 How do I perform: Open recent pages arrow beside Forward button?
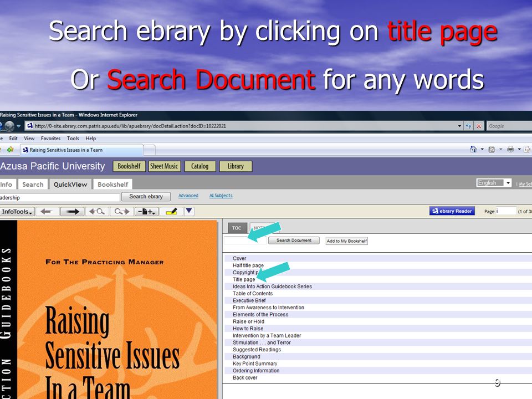click(19, 126)
